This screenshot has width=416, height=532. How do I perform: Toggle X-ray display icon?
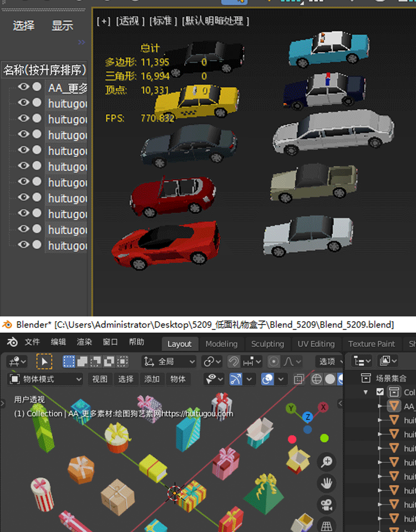(299, 379)
